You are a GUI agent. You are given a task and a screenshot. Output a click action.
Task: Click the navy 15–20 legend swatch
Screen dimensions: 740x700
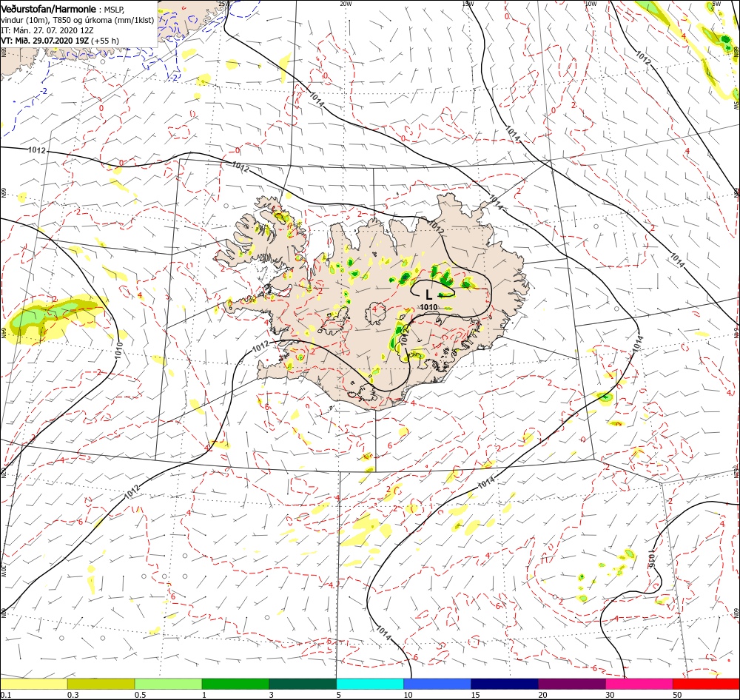pyautogui.click(x=505, y=684)
